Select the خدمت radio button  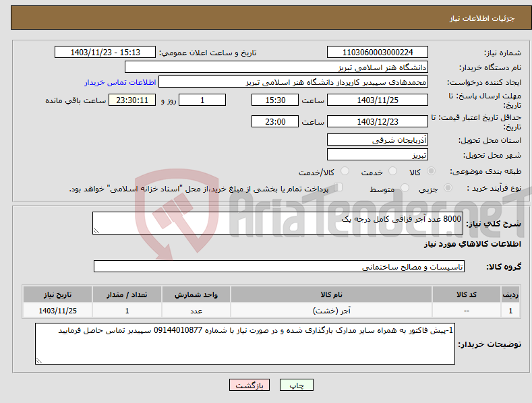(392, 171)
